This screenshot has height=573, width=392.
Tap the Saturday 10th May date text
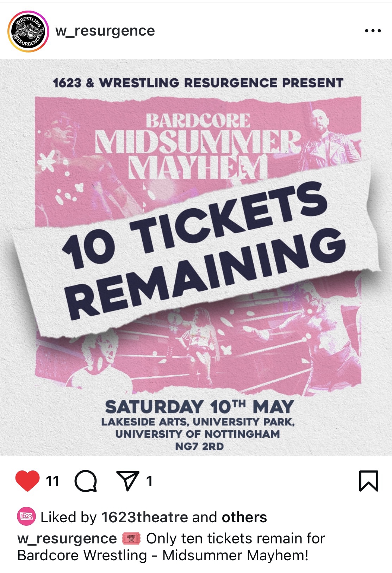pos(199,407)
